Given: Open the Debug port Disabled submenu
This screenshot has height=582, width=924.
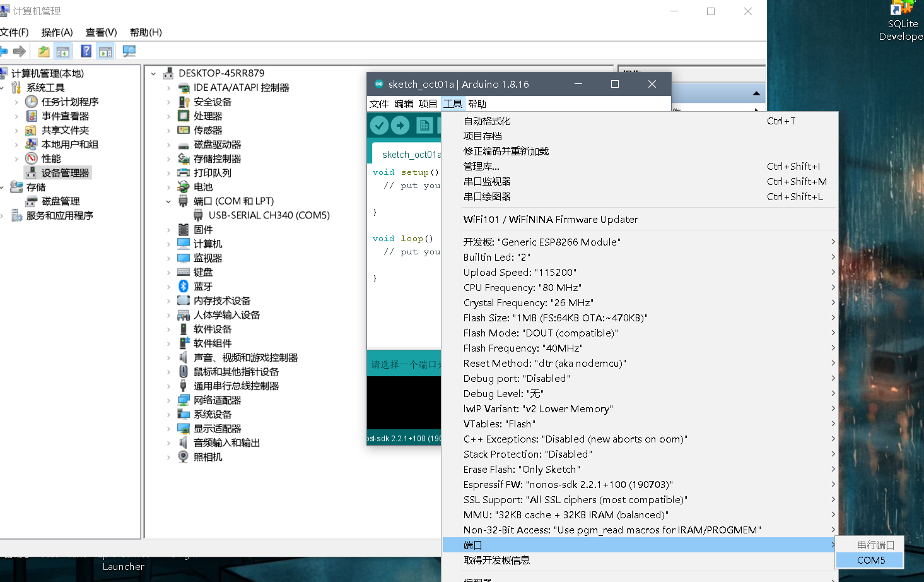Looking at the screenshot, I should point(640,378).
